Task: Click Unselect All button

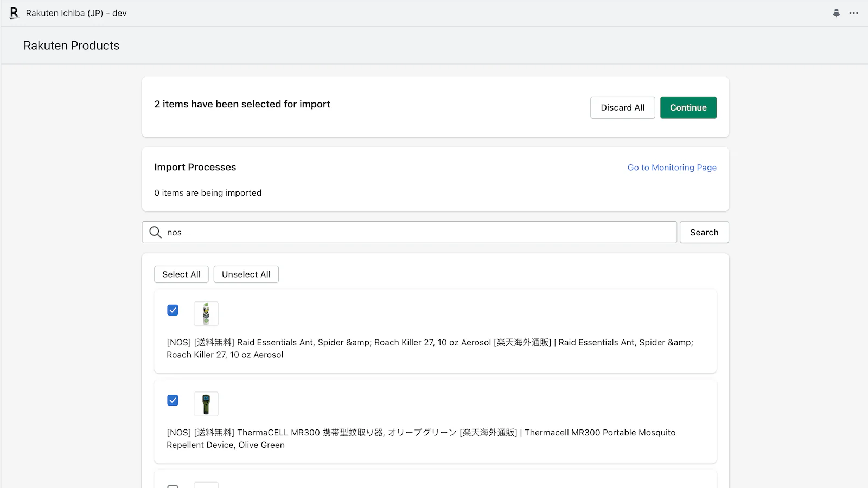Action: click(x=246, y=274)
